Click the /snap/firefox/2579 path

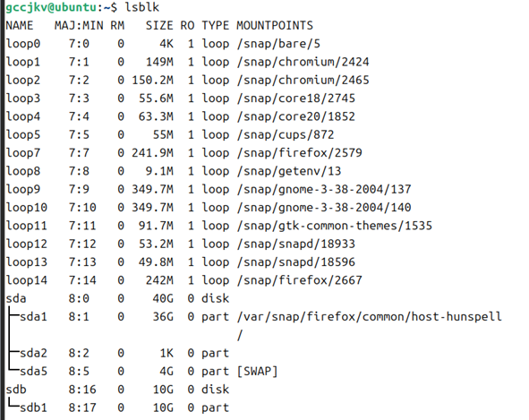pyautogui.click(x=299, y=154)
